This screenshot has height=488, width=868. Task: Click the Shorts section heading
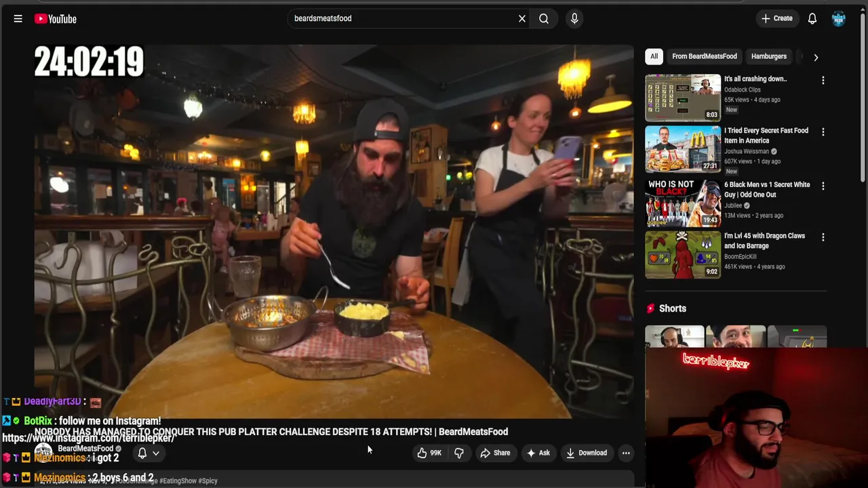click(673, 308)
